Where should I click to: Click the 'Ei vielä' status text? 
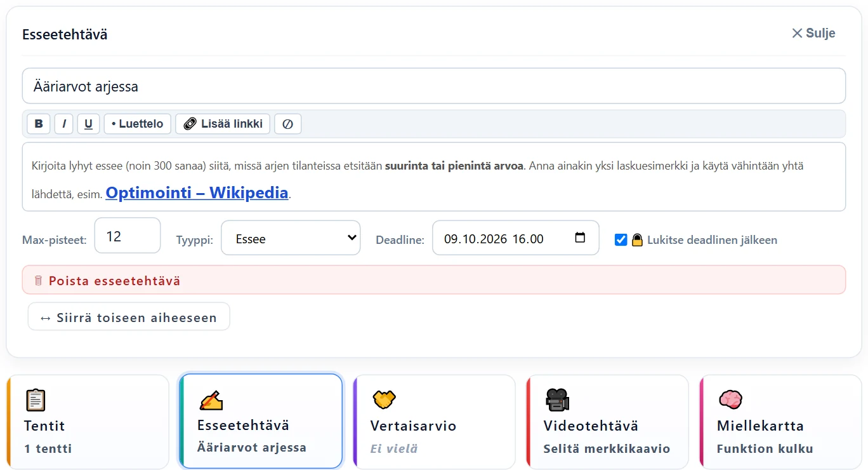point(394,448)
